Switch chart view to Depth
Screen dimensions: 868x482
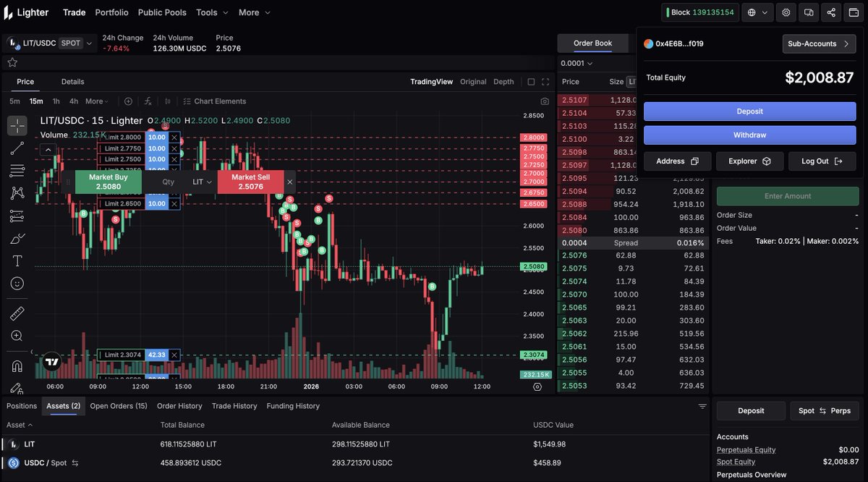point(503,82)
